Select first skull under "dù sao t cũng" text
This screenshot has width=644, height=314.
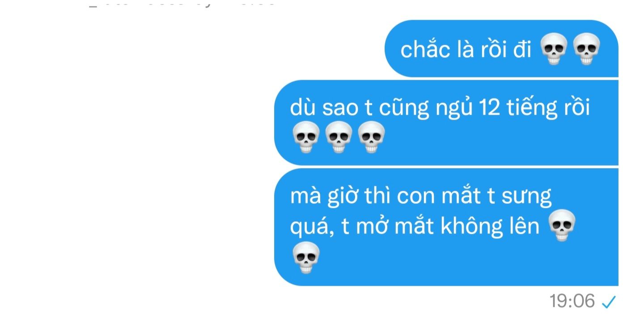306,138
